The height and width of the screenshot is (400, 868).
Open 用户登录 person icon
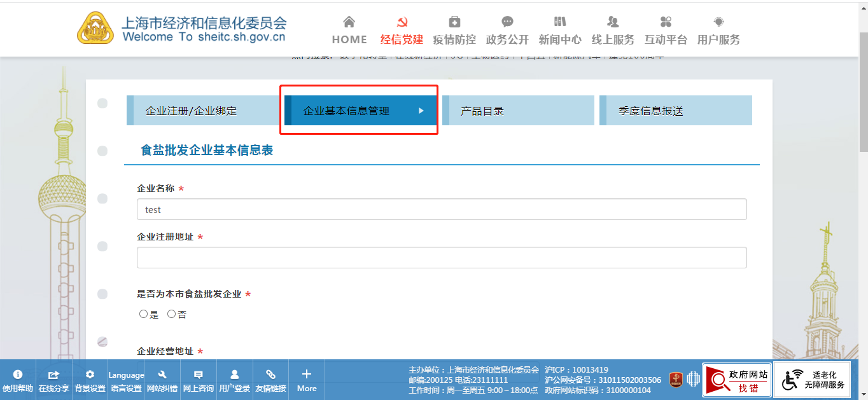pyautogui.click(x=234, y=375)
